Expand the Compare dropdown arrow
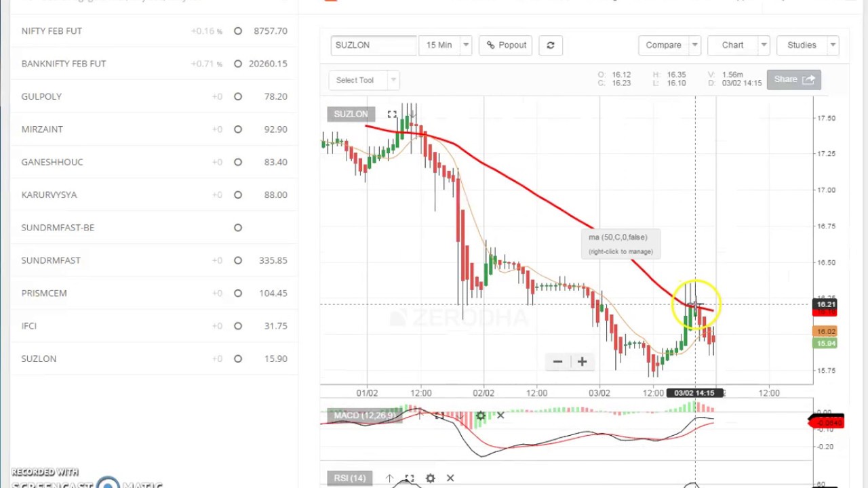This screenshot has height=488, width=868. click(694, 45)
